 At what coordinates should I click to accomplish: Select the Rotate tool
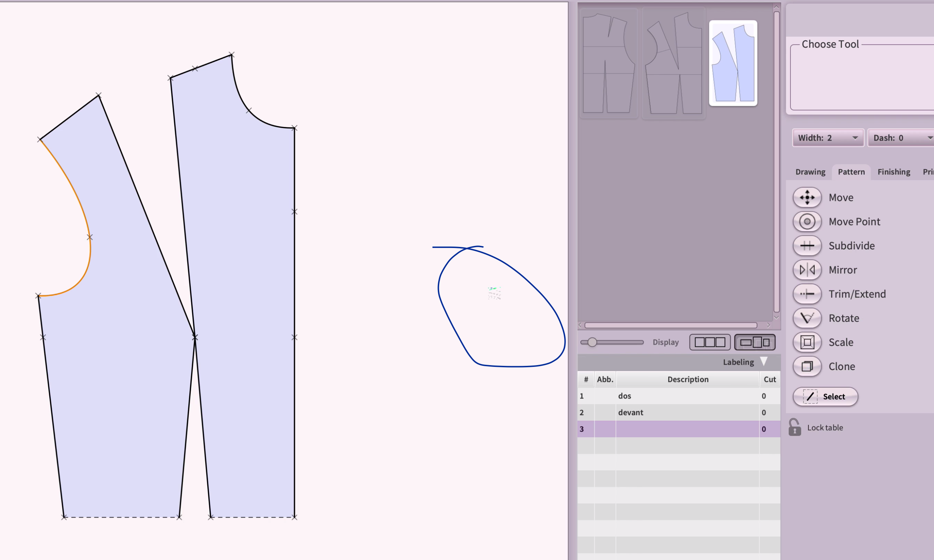coord(807,317)
